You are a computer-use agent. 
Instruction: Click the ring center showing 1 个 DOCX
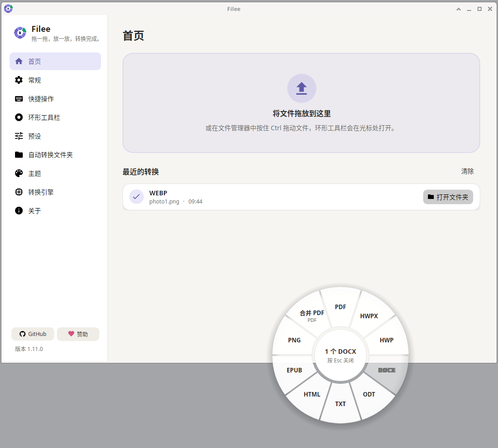(340, 355)
